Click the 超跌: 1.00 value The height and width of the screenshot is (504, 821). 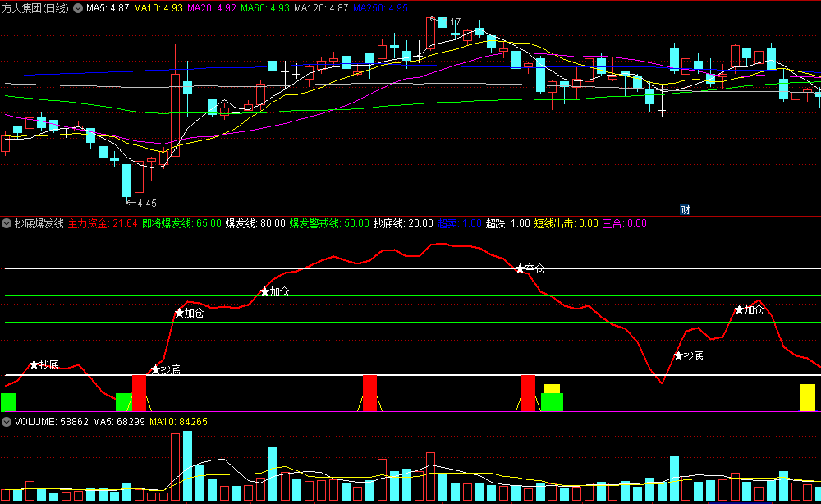click(508, 223)
